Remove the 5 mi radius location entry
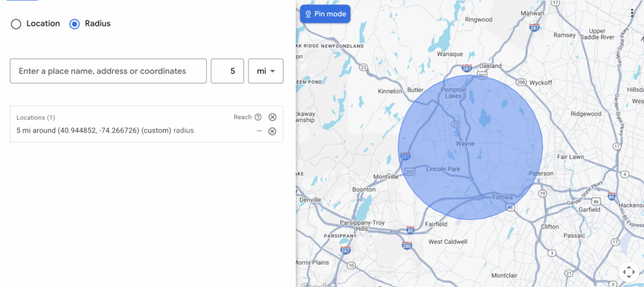The width and height of the screenshot is (644, 287). (x=272, y=131)
